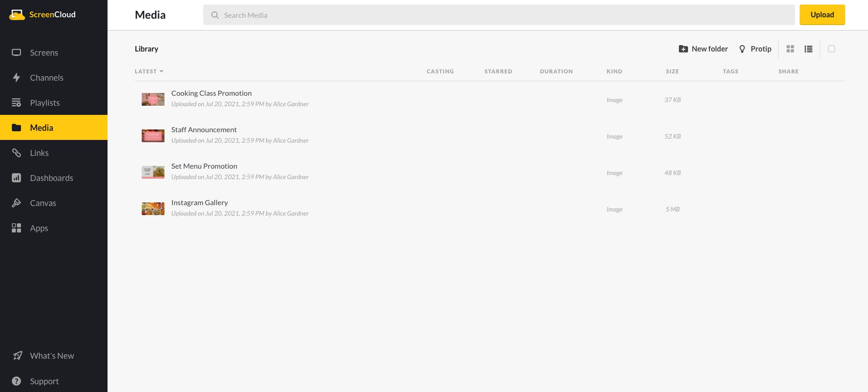Click the 48 KB size value

[673, 173]
